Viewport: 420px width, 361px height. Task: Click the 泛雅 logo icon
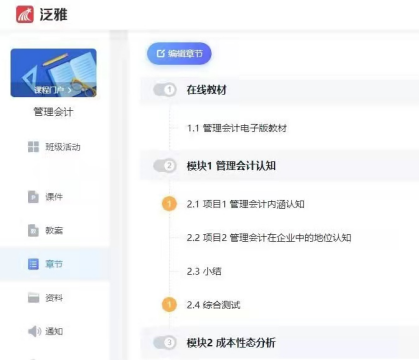click(x=25, y=15)
